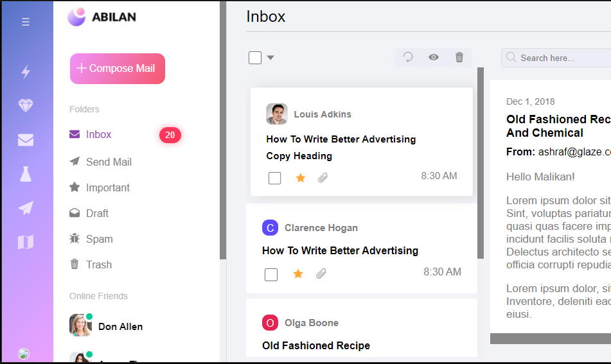Screen dimensions: 611x364
Task: Click the sidebar vertical scrollbar
Action: [x=223, y=130]
